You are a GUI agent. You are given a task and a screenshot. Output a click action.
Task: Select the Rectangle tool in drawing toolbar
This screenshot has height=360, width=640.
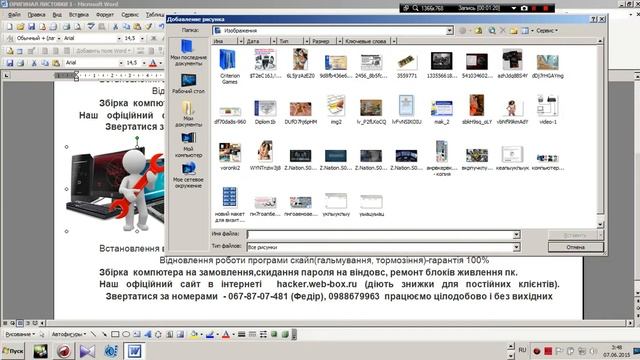115,334
